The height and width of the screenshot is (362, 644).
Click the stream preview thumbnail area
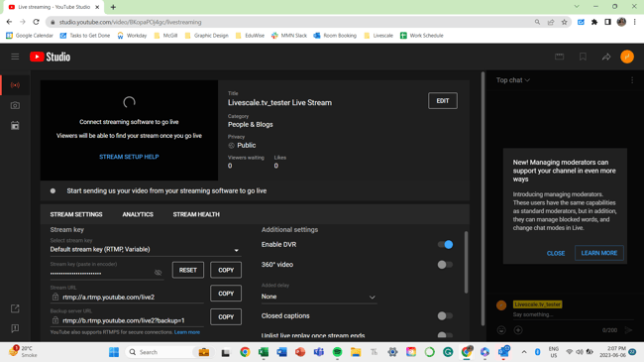tap(129, 130)
